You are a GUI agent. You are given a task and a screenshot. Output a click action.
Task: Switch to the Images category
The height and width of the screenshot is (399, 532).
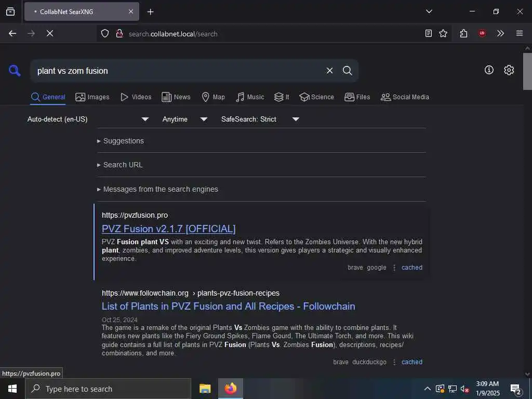point(92,97)
